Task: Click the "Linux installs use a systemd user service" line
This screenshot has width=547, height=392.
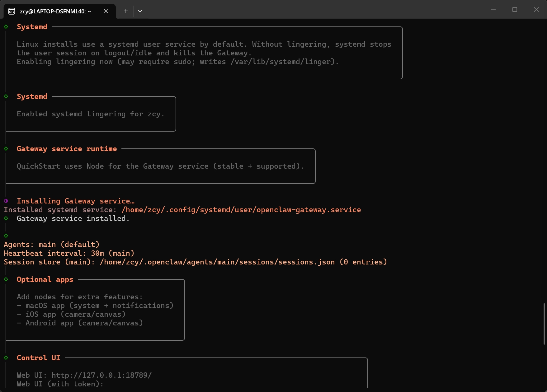Action: pyautogui.click(x=204, y=44)
